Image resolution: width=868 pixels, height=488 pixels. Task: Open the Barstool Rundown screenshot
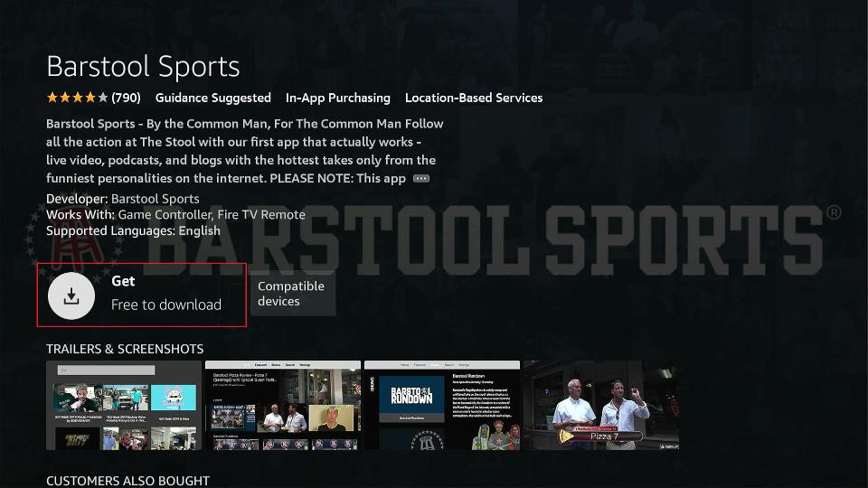point(442,405)
